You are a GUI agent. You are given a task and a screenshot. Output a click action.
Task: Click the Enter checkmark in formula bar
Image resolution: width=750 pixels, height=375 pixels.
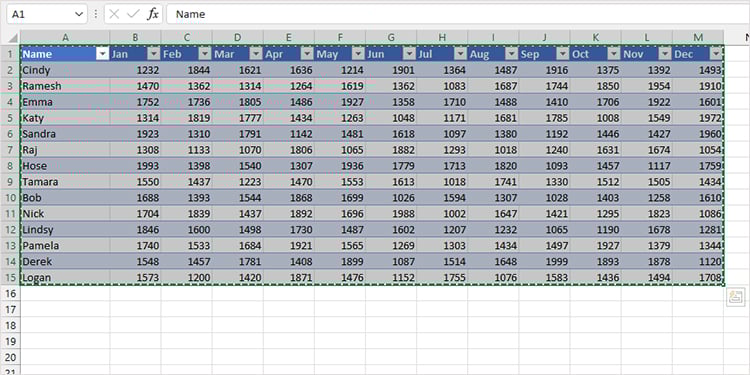[133, 14]
